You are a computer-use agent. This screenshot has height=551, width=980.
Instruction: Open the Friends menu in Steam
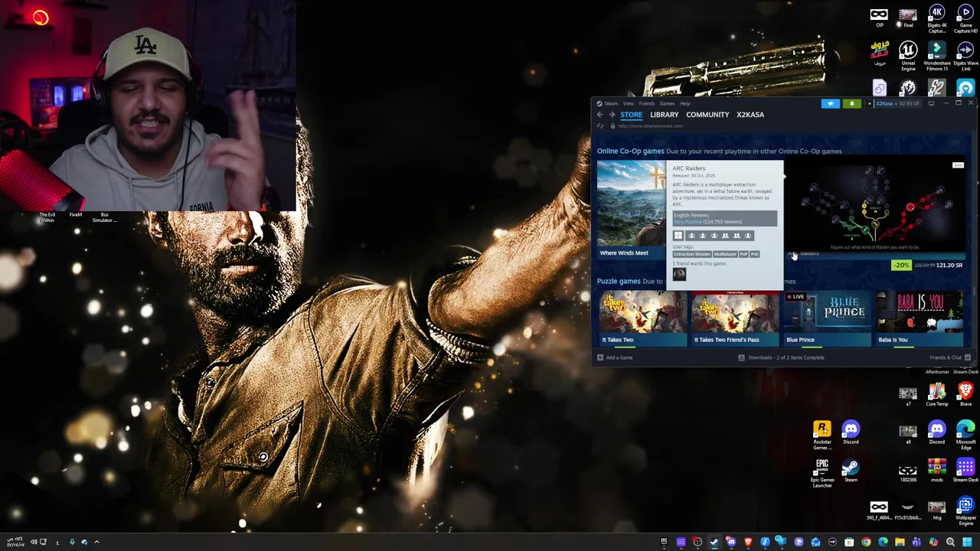tap(647, 103)
